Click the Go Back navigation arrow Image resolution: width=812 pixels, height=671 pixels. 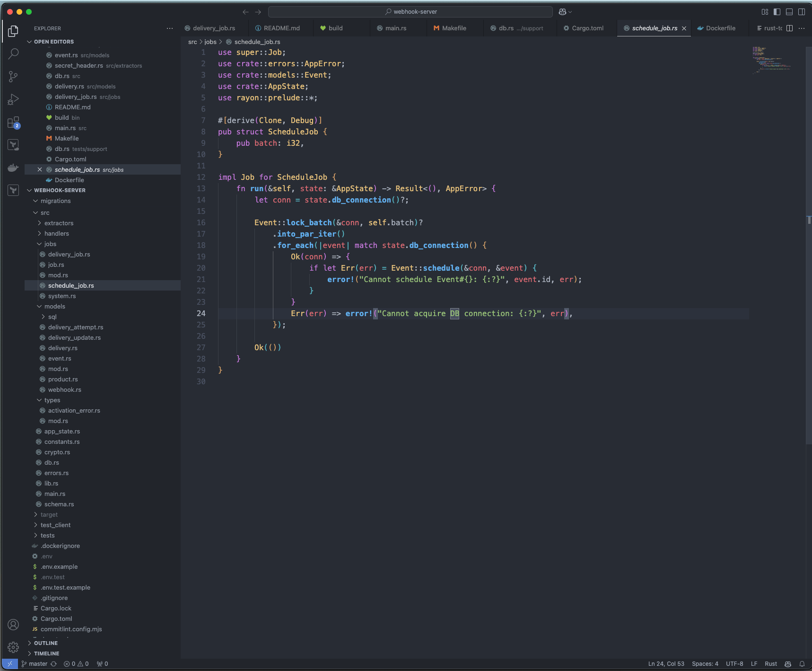(245, 12)
